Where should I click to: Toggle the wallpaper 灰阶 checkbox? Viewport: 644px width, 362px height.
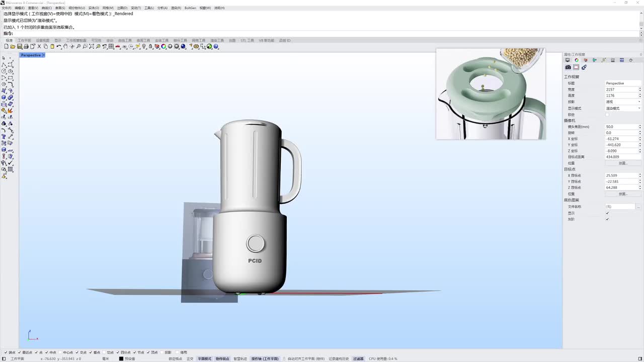607,219
